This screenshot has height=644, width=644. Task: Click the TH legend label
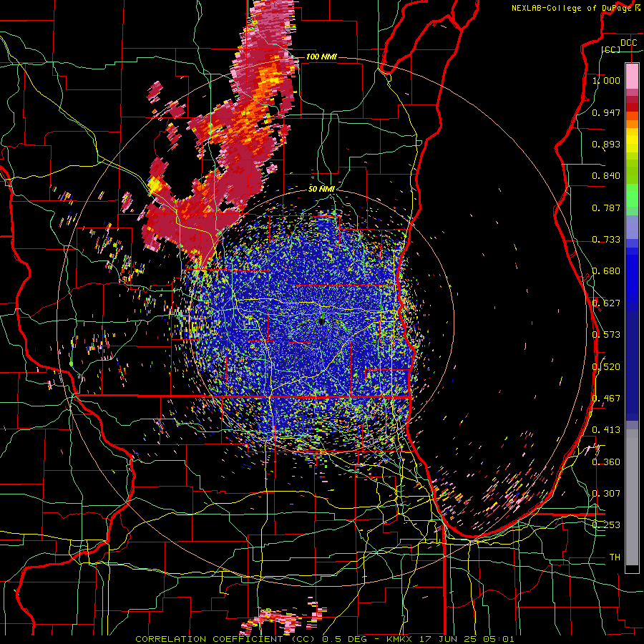tap(615, 557)
